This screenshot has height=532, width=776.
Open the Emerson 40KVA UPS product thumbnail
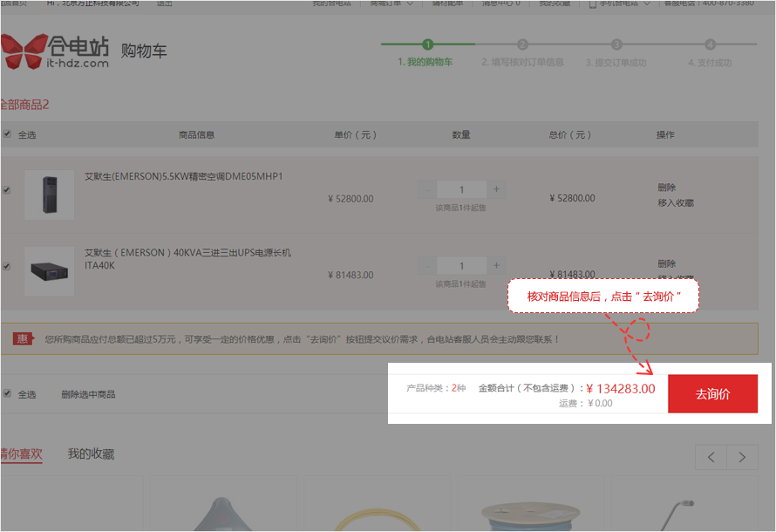pyautogui.click(x=49, y=270)
